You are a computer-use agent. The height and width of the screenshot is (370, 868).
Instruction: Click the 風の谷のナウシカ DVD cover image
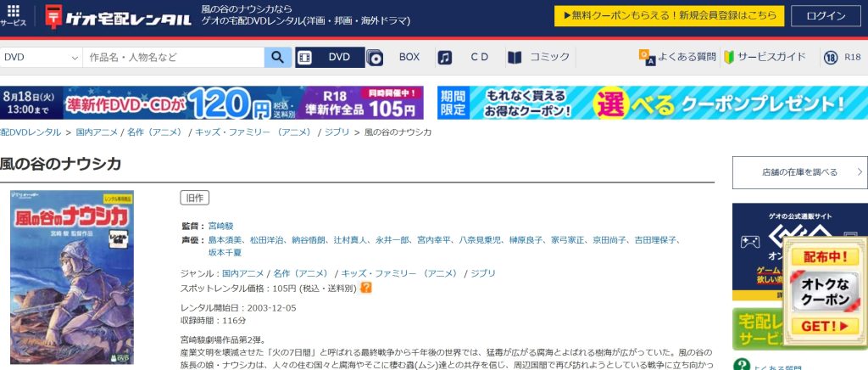tap(72, 277)
